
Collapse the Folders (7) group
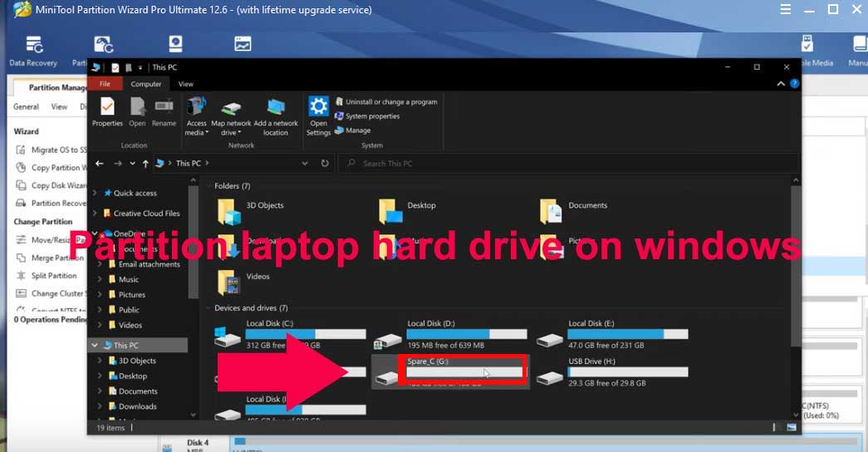[209, 186]
